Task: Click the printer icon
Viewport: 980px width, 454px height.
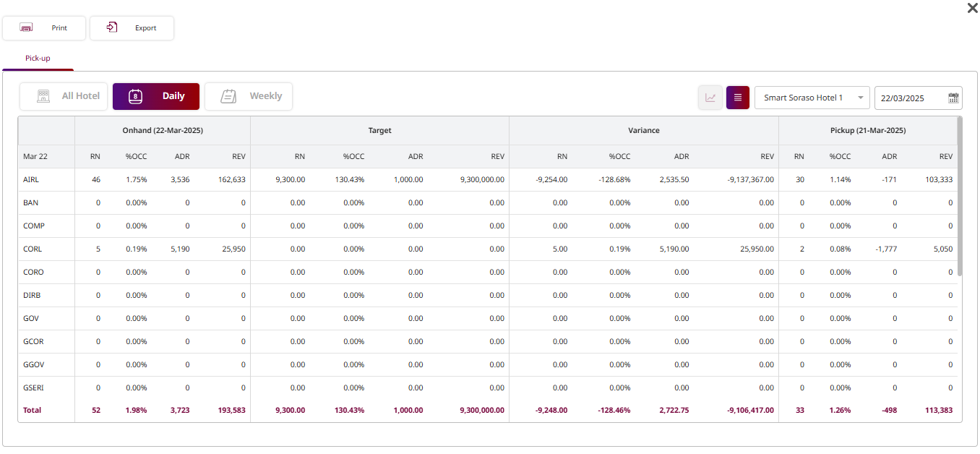Action: pyautogui.click(x=27, y=28)
